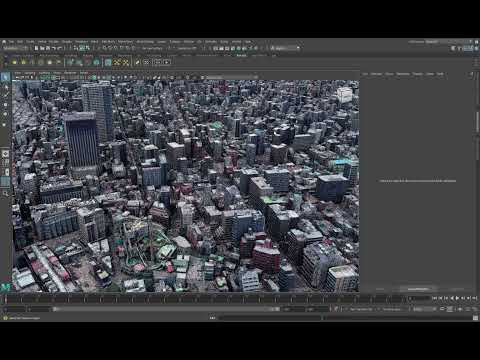480x360 pixels.
Task: Click the range slider bar
Action: click(x=167, y=309)
